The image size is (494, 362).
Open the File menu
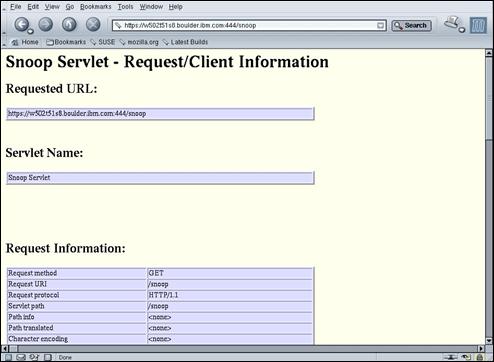click(15, 7)
